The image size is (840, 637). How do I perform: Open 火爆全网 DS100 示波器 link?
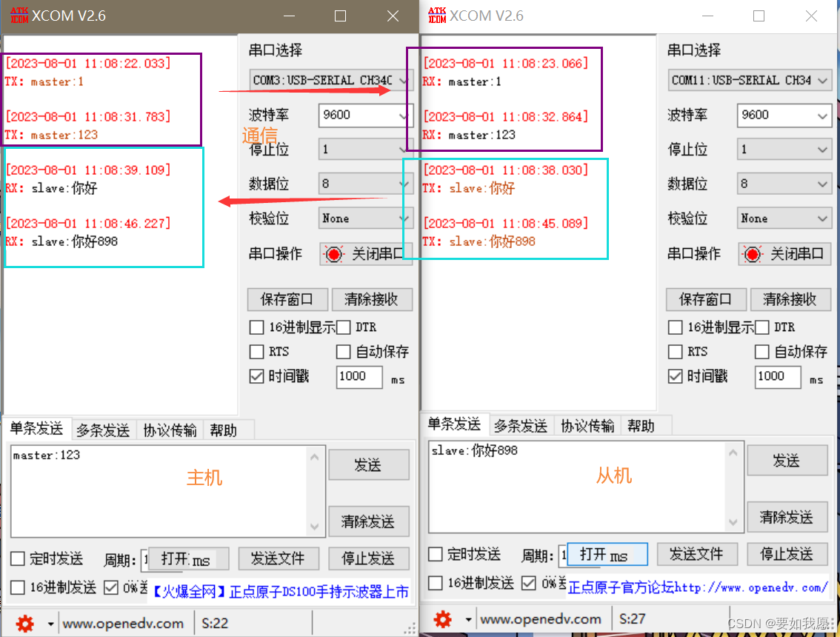pos(281,592)
